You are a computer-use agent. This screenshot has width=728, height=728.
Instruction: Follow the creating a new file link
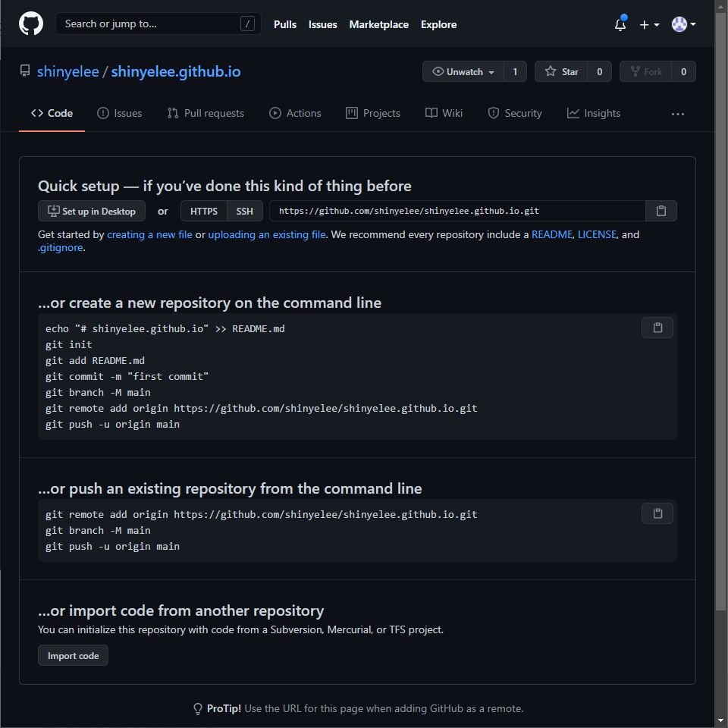[x=149, y=234]
